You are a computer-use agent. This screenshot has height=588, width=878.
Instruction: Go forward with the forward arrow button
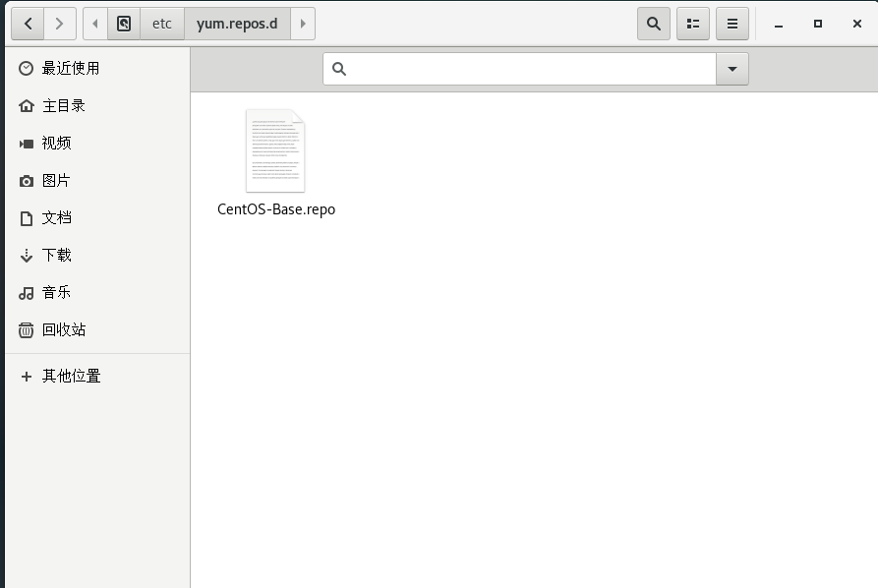[59, 24]
